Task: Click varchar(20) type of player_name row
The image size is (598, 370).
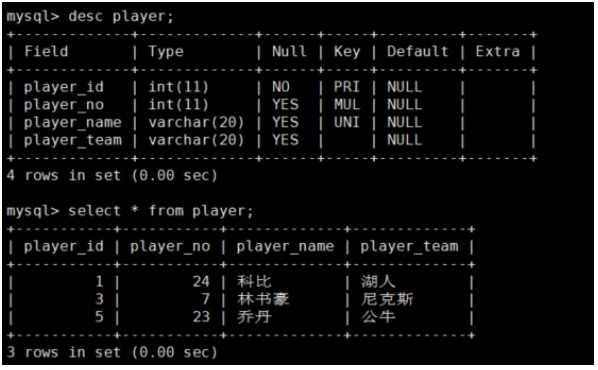Action: point(196,123)
